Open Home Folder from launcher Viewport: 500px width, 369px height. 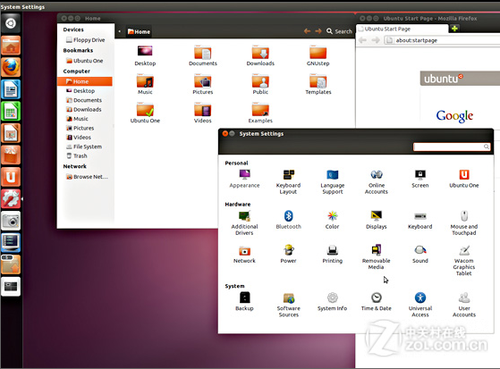point(11,45)
